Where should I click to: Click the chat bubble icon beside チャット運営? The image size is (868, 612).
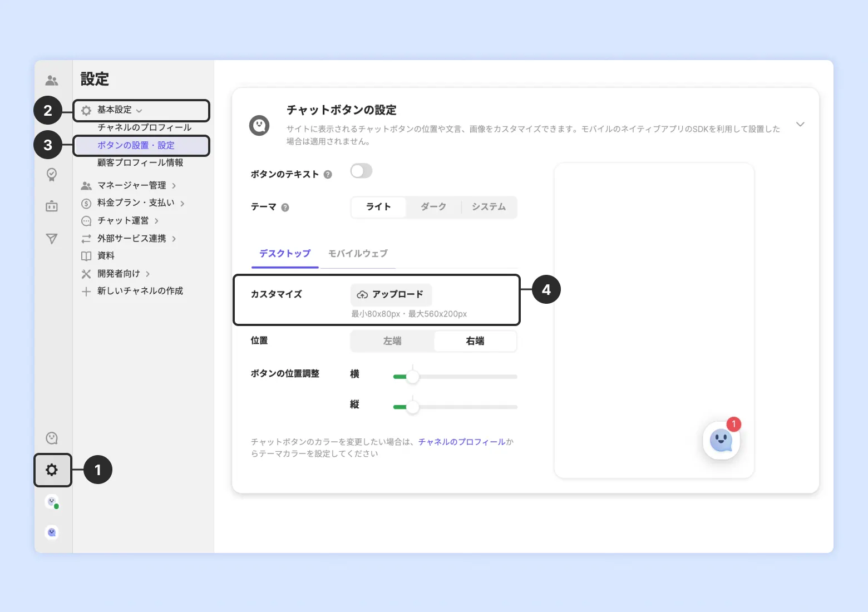[86, 221]
